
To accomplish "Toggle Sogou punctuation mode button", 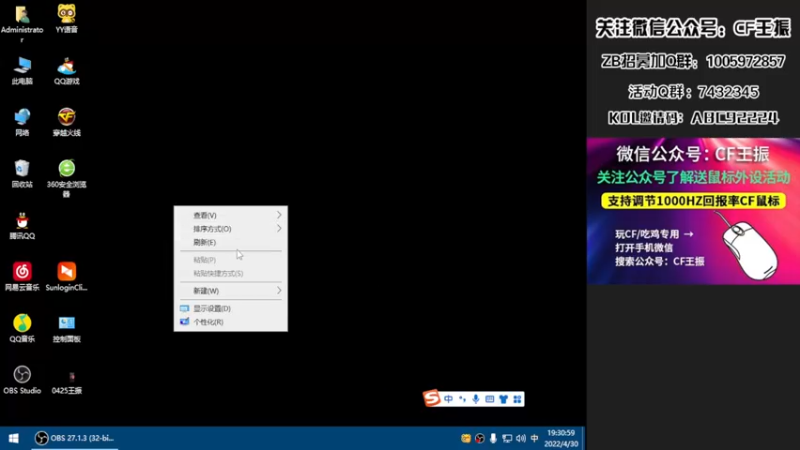I will 462,399.
